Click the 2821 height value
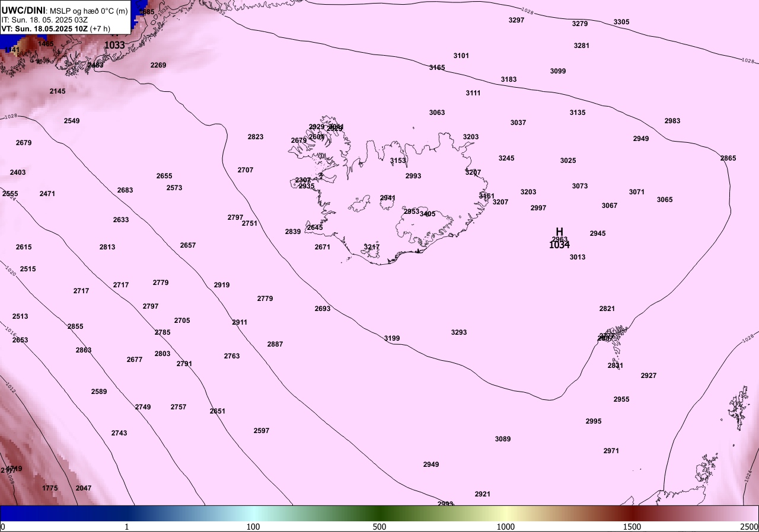The image size is (759, 532). point(607,309)
